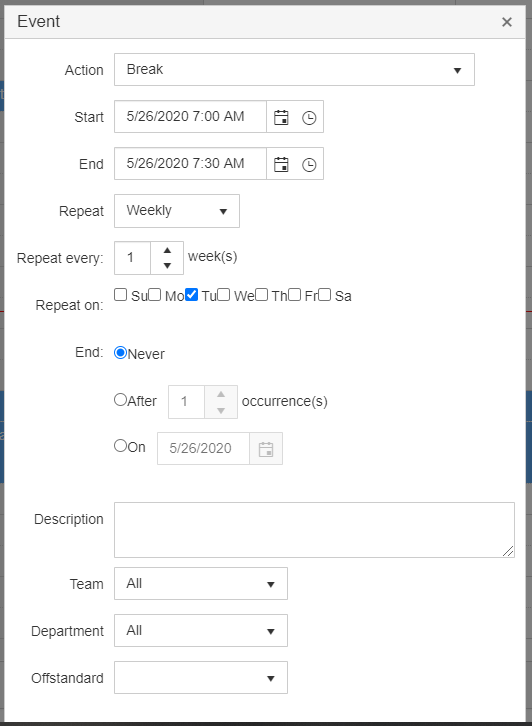Select the After occurrences radio button
Screen dimensions: 532x726
click(120, 399)
